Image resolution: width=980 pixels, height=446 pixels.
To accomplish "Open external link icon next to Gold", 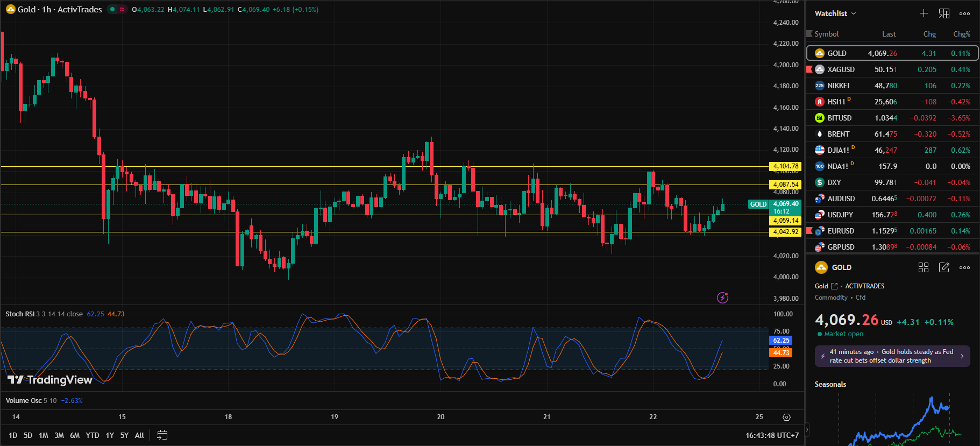I will [834, 286].
